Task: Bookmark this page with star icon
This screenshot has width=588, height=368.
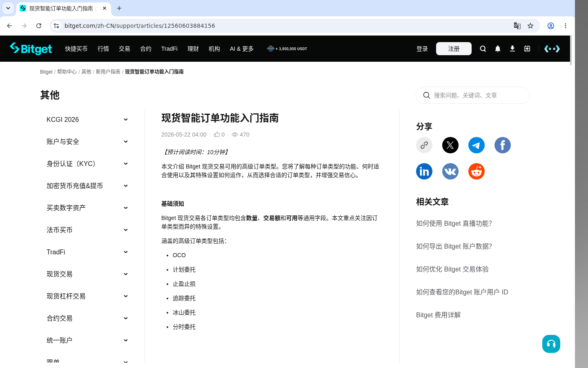Action: 530,26
